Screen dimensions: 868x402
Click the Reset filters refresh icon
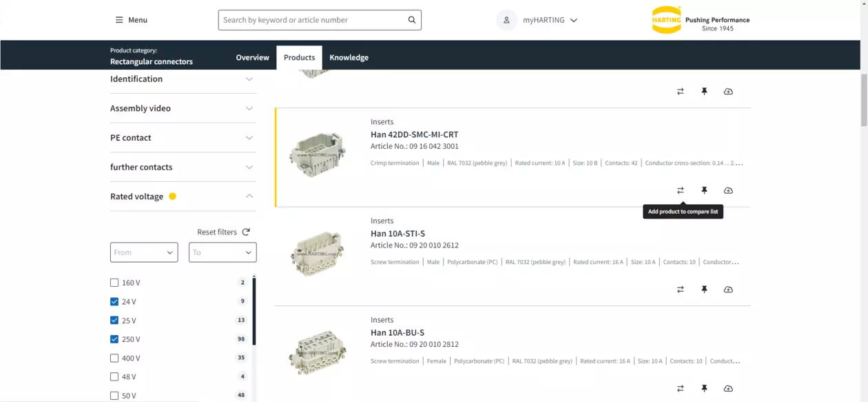(x=246, y=232)
